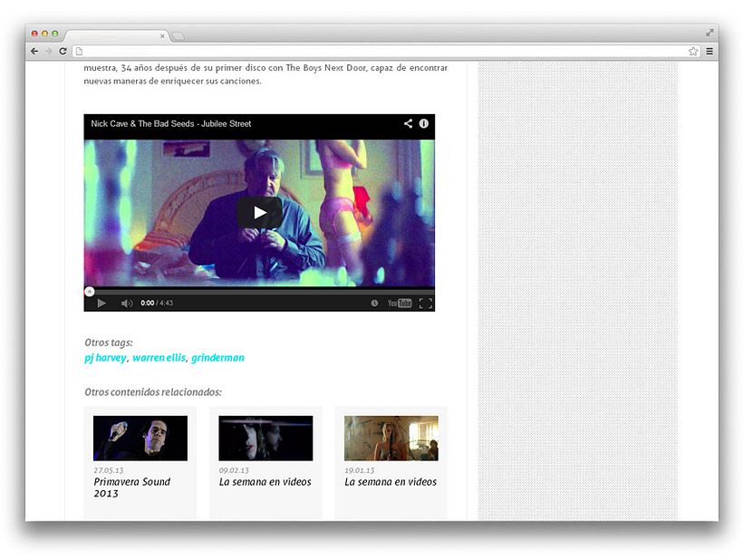Screen dimensions: 743x560
Task: Open a new tab with the tab button
Action: click(179, 36)
